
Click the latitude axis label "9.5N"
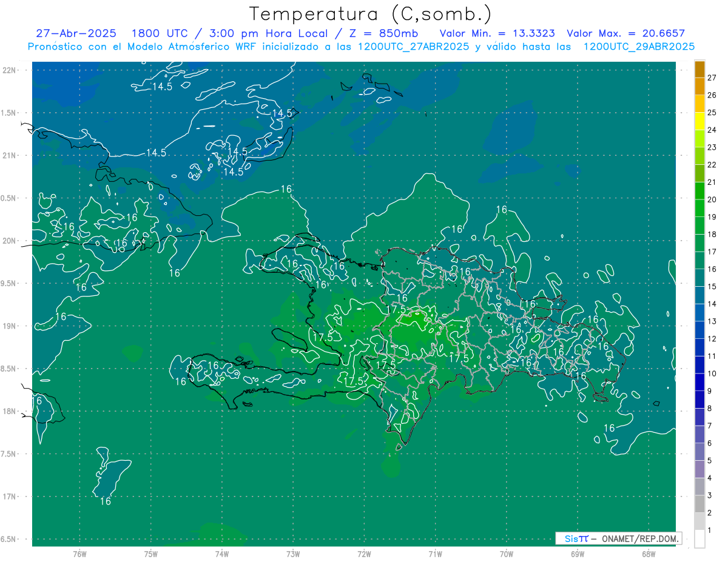[8, 284]
